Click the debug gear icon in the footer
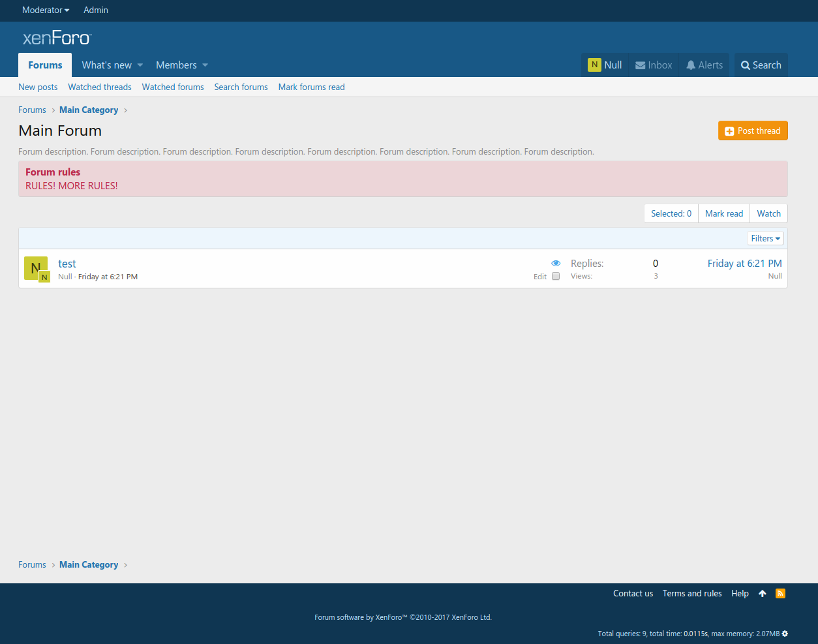The image size is (818, 644). 785,634
